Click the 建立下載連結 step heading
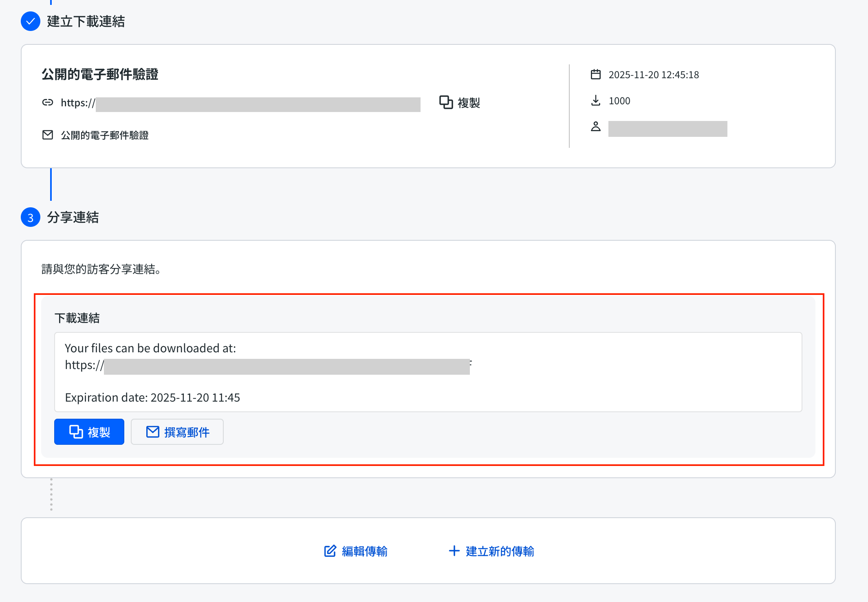868x602 pixels. click(x=86, y=22)
